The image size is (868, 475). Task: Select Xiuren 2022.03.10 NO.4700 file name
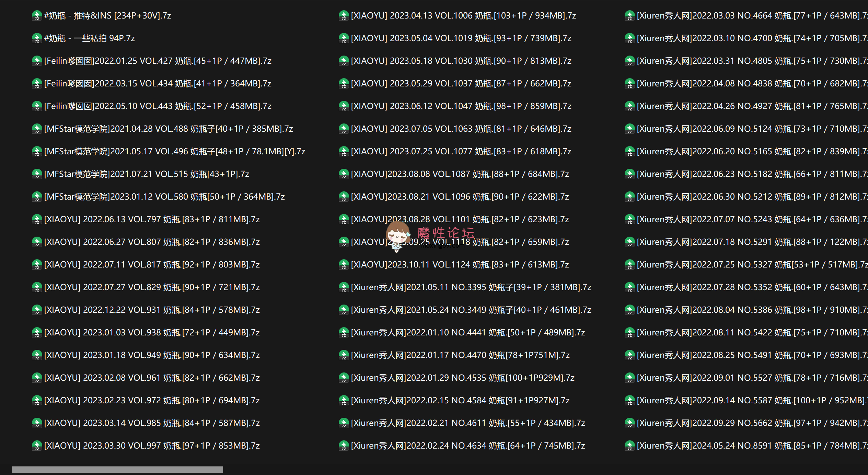pos(752,38)
